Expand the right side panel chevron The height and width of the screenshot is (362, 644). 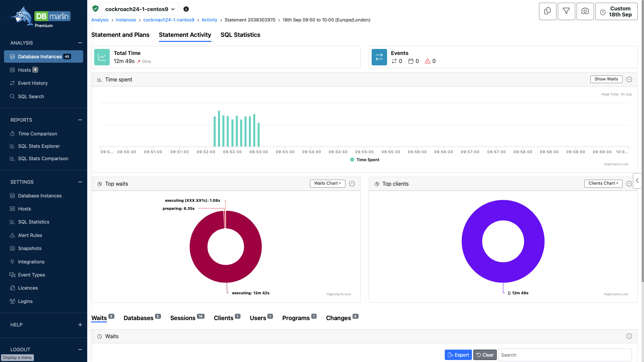click(x=637, y=181)
